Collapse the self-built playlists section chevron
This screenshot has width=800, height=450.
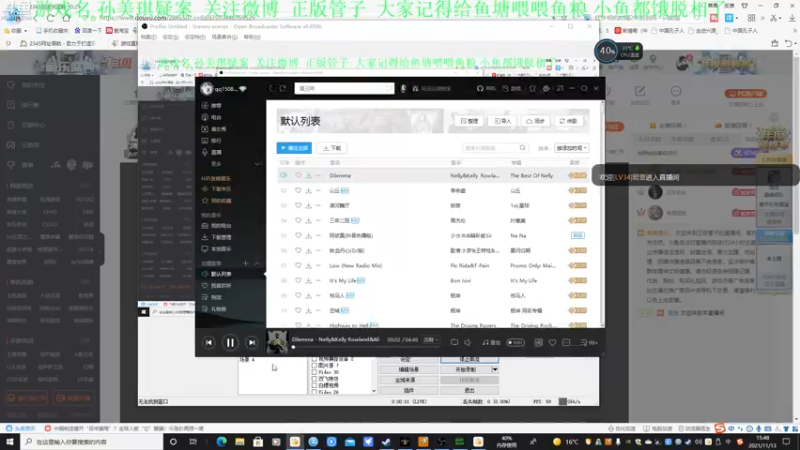[257, 263]
